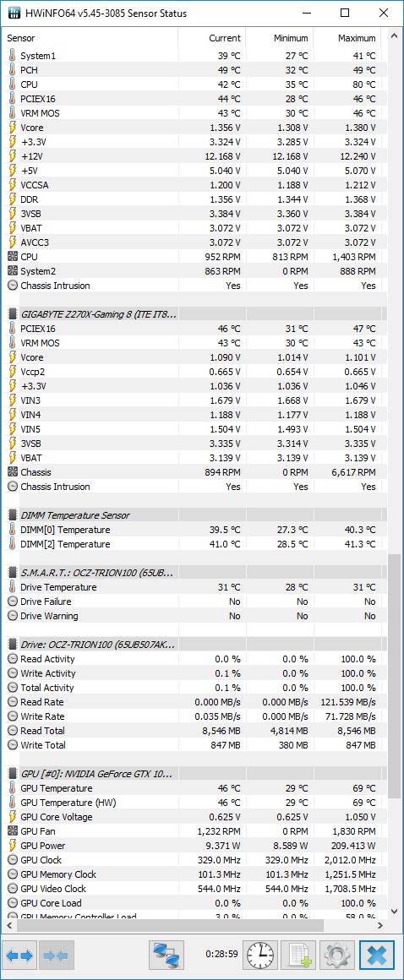This screenshot has width=404, height=980.
Task: Open sensor settings gear icon
Action: [x=337, y=955]
